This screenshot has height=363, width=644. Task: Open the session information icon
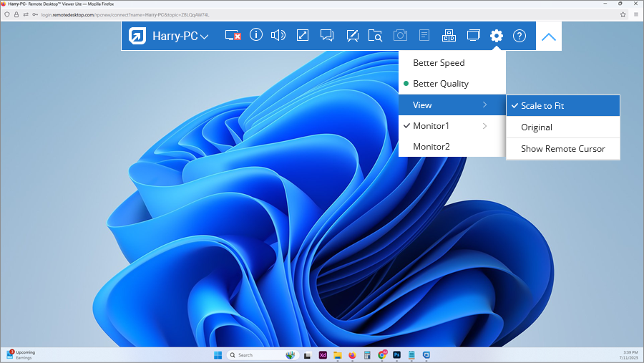coord(255,35)
